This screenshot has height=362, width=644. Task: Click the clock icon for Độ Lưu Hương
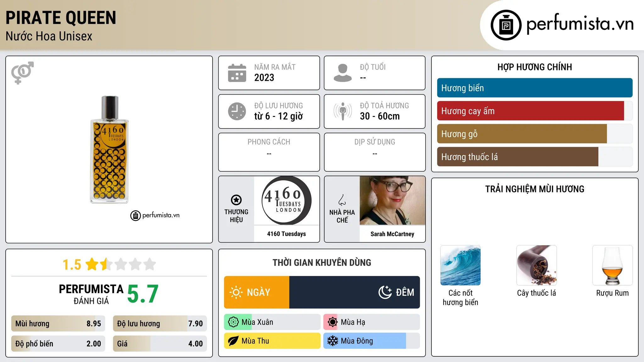pos(237,111)
